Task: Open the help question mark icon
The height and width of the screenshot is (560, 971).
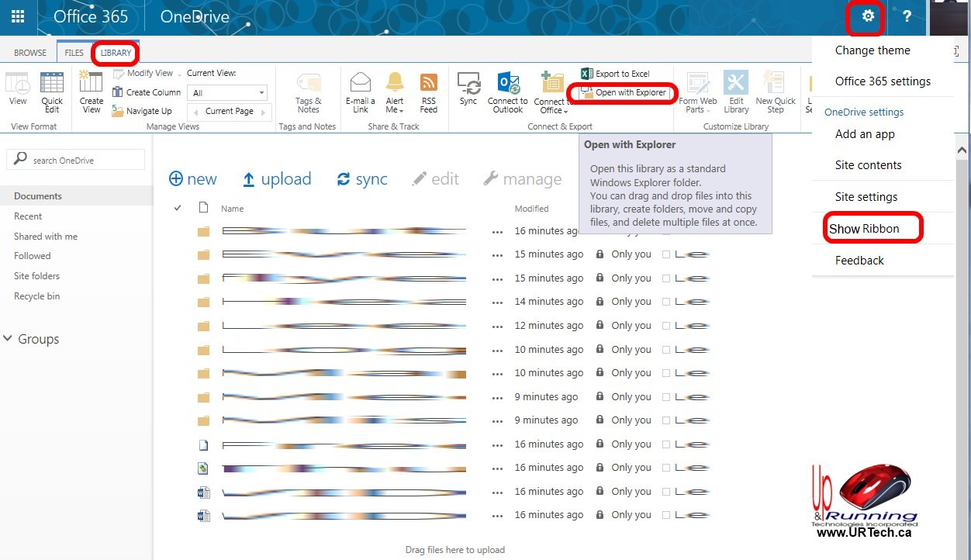Action: tap(907, 16)
